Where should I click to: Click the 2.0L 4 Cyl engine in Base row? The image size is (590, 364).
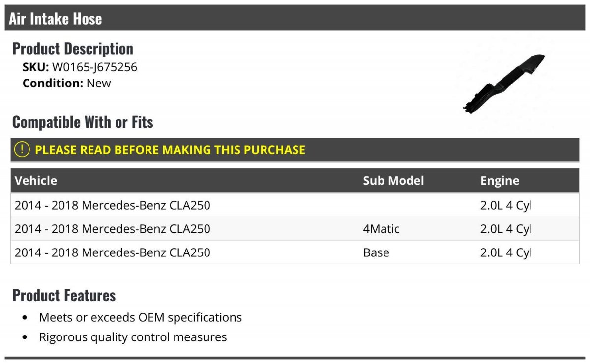[506, 252]
